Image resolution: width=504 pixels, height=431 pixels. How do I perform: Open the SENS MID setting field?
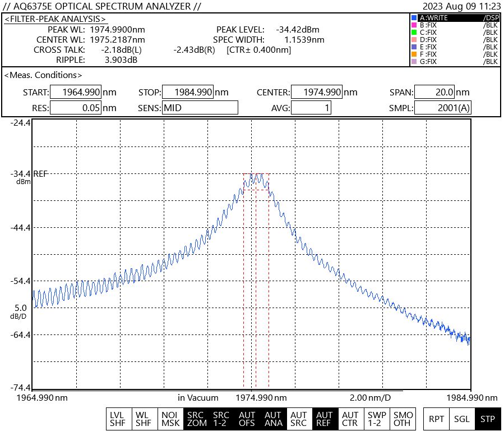pyautogui.click(x=200, y=108)
